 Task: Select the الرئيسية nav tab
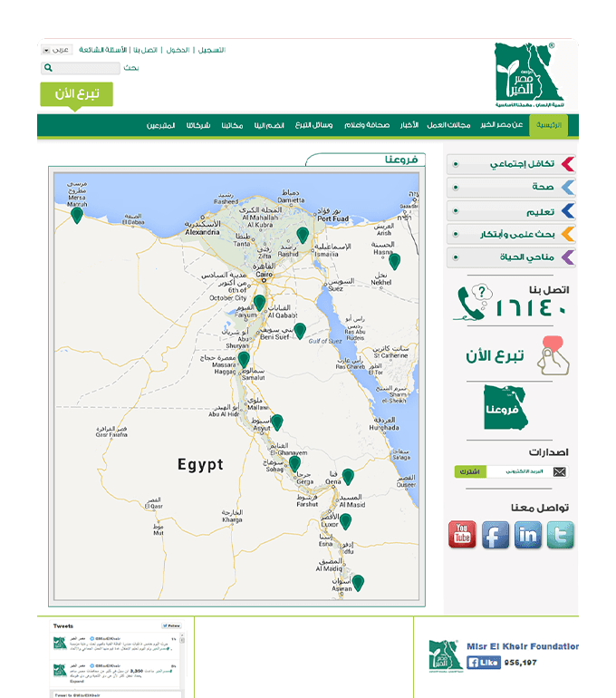pos(549,125)
